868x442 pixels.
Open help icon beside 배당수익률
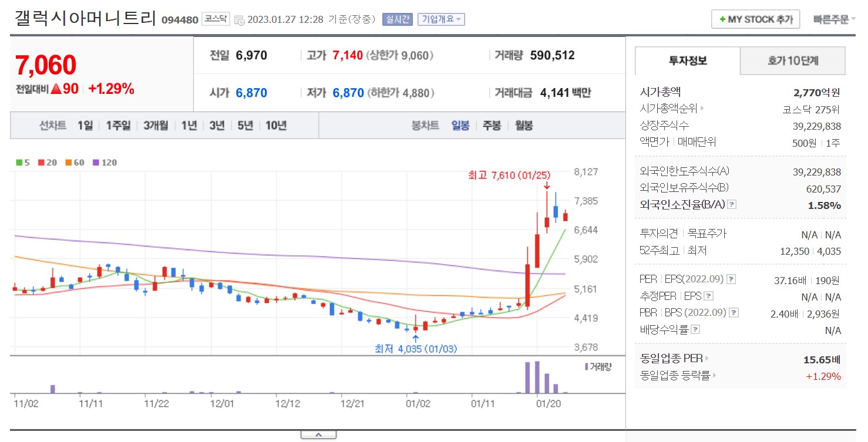point(696,329)
